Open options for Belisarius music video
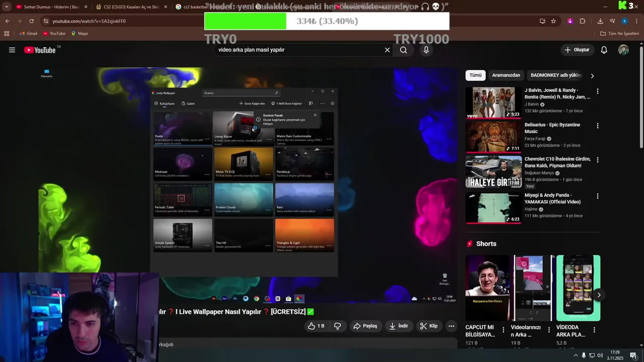The height and width of the screenshot is (362, 644). [598, 126]
